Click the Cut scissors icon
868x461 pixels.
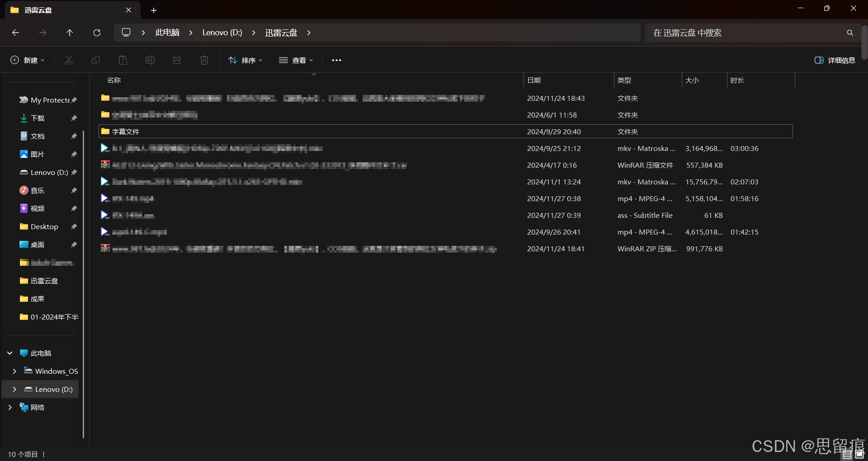(69, 60)
